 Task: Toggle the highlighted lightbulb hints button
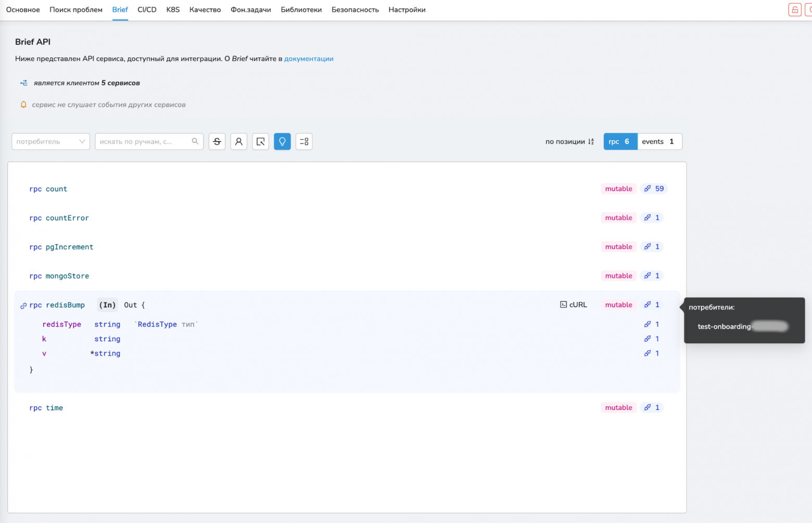[x=282, y=142]
